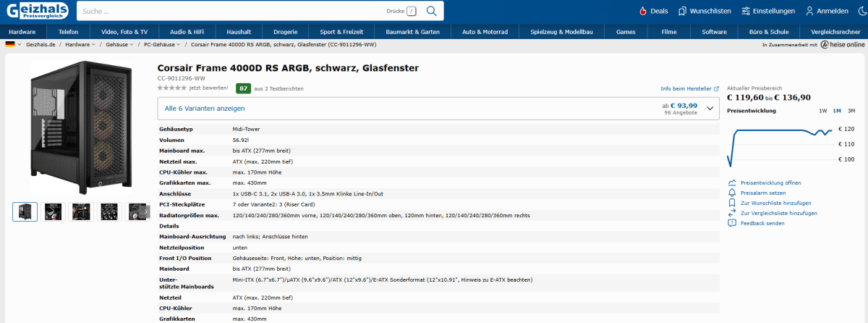Click Preisentwicklung öffnen link
Viewport: 868px width, 323px height.
click(x=770, y=183)
